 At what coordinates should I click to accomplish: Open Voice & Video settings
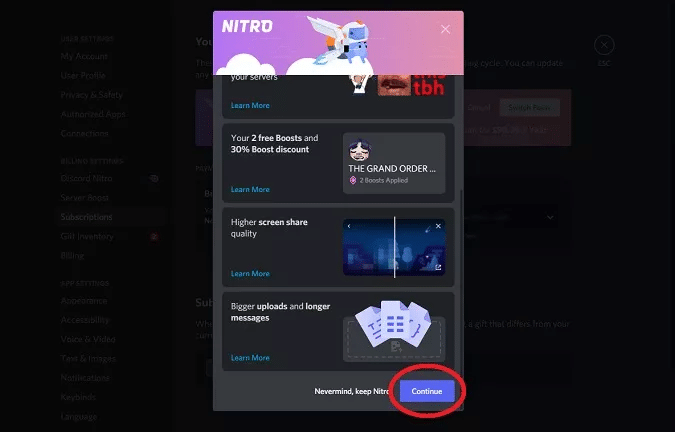pyautogui.click(x=88, y=339)
